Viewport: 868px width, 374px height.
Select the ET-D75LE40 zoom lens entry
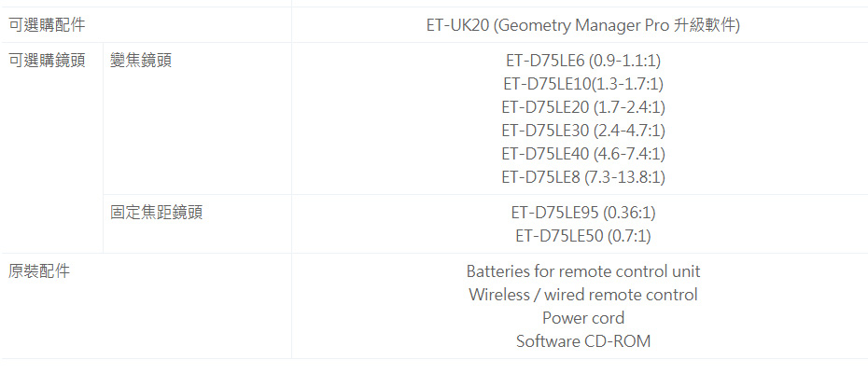(x=583, y=154)
